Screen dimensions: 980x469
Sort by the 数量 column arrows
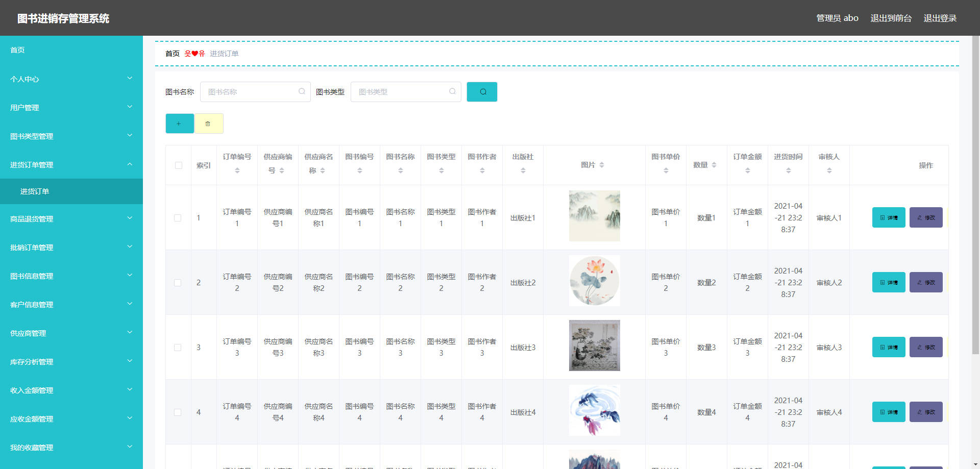click(714, 165)
